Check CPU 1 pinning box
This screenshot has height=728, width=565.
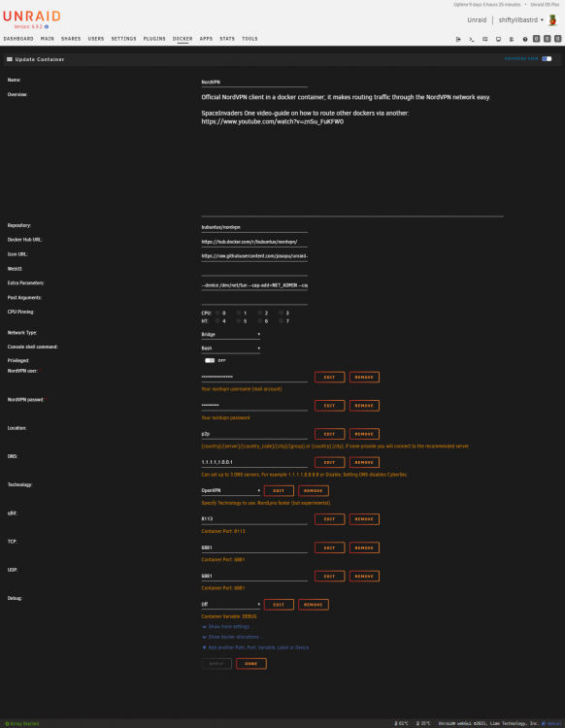pyautogui.click(x=239, y=313)
